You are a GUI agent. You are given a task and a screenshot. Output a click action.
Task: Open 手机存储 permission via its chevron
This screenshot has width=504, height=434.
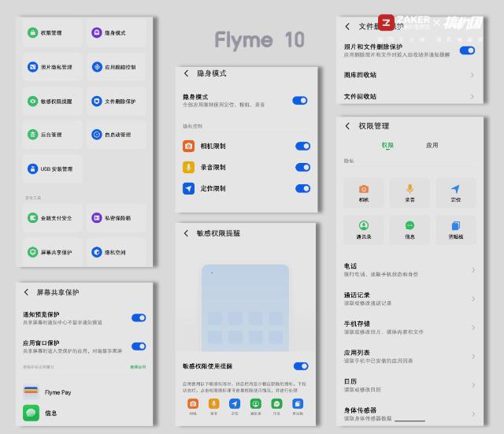(473, 328)
